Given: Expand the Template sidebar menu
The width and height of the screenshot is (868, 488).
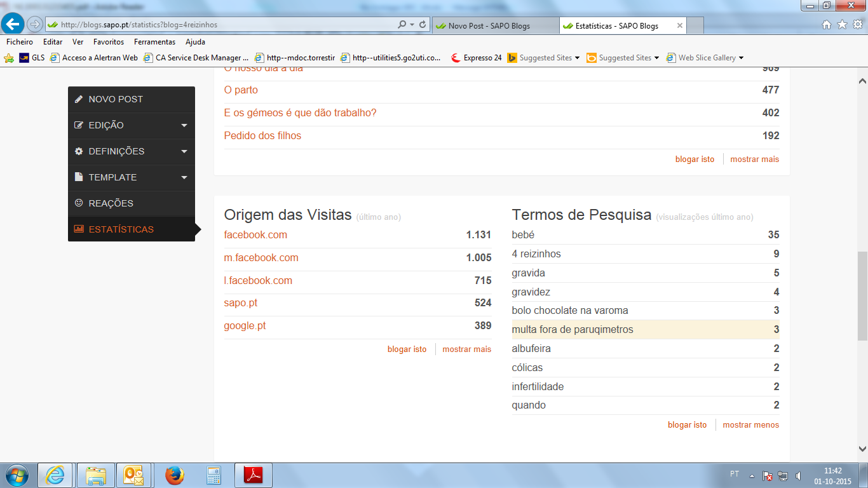Looking at the screenshot, I should click(x=131, y=177).
